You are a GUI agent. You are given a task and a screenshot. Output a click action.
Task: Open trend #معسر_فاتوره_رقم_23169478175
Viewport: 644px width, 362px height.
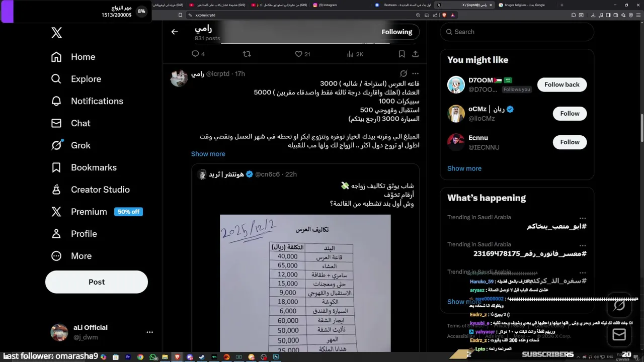[x=530, y=254]
